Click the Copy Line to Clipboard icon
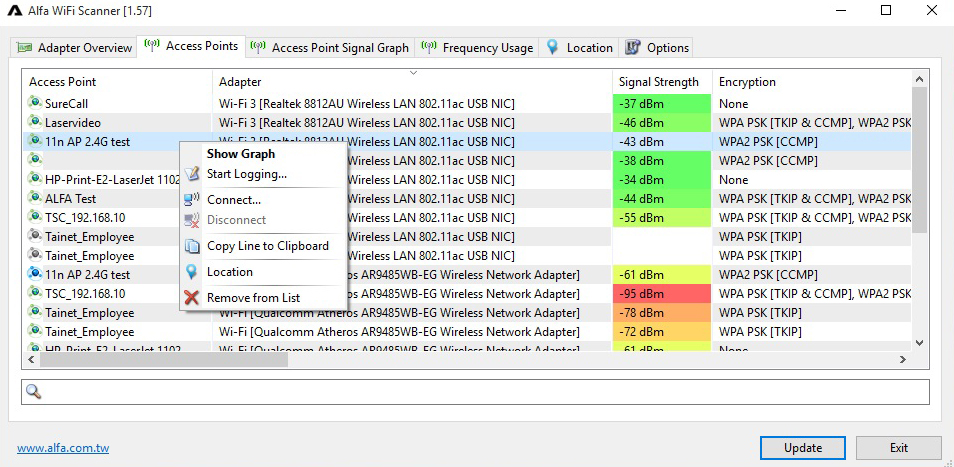Viewport: 954px width, 467px height. click(193, 246)
